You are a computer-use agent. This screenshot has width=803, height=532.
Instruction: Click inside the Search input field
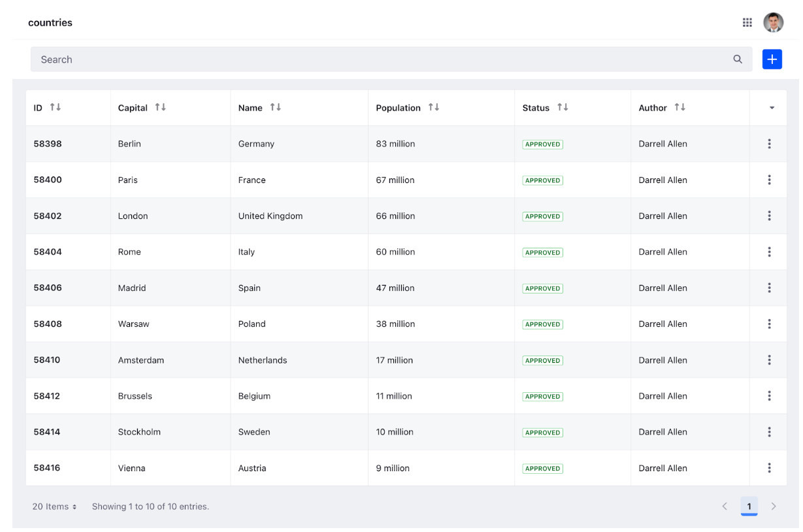pyautogui.click(x=261, y=59)
